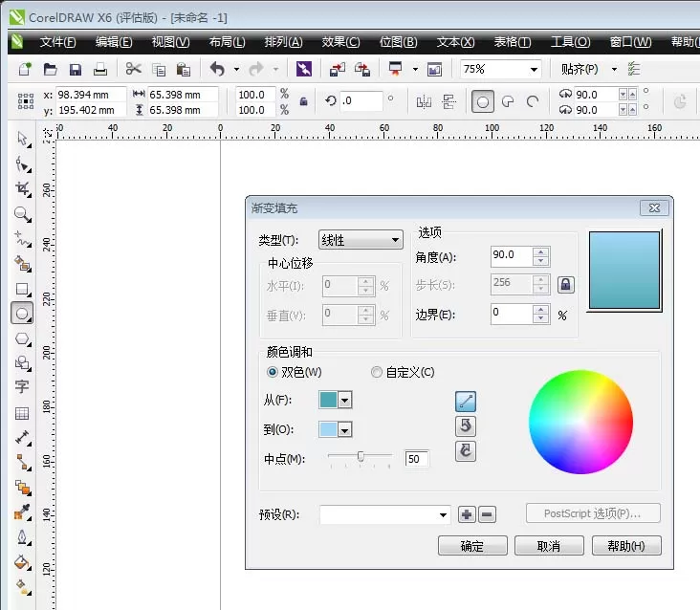The image size is (700, 610).
Task: Select the 双色 two-color radio button
Action: click(x=272, y=372)
